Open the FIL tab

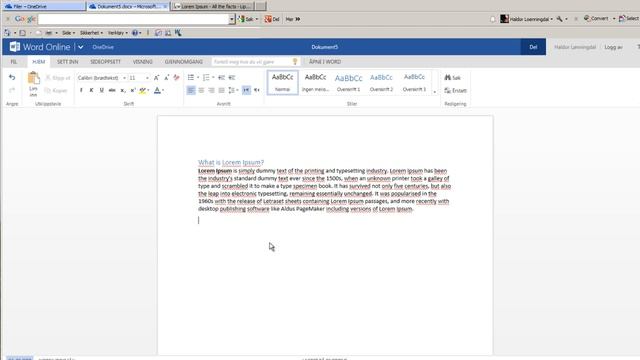tap(14, 62)
